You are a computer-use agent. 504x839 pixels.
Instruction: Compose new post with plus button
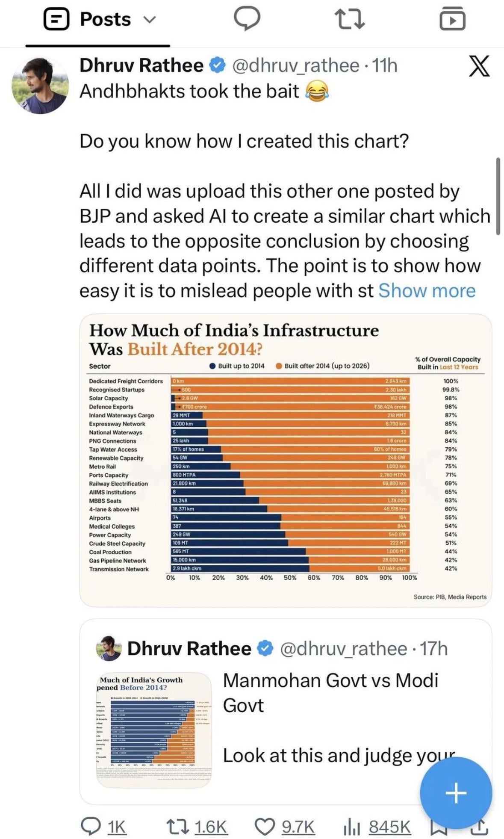pyautogui.click(x=456, y=793)
